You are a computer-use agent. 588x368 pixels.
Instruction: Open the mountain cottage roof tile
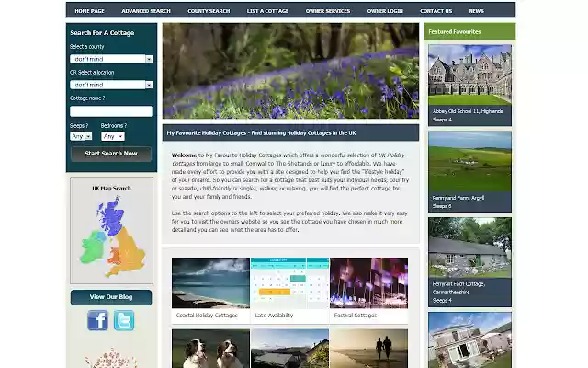(289, 349)
